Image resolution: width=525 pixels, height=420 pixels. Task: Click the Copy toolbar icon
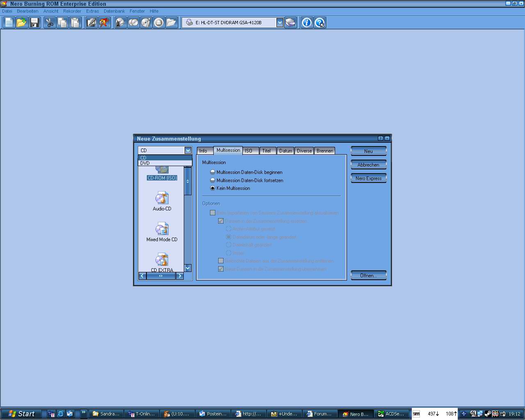click(62, 23)
